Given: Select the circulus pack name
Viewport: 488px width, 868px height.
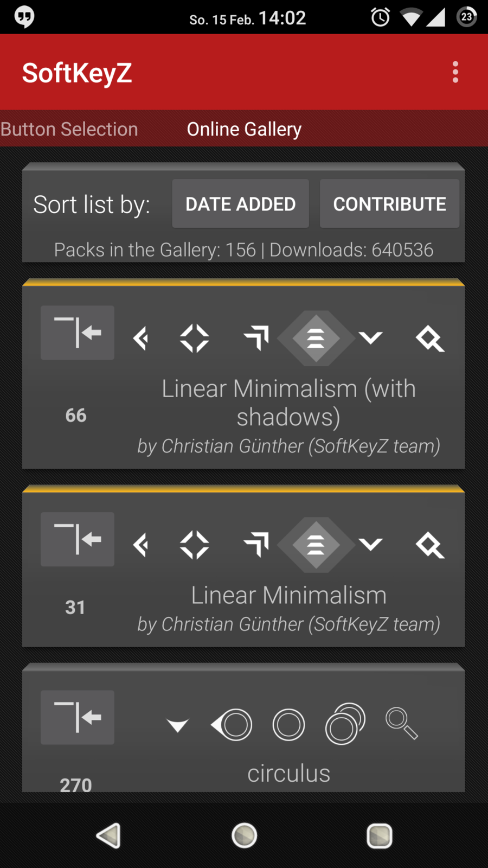Looking at the screenshot, I should coord(288,773).
